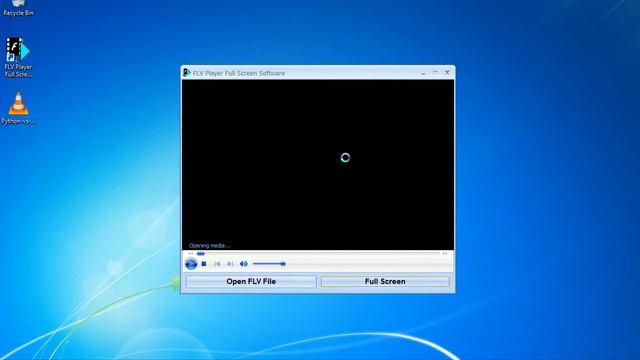Open an FLV file

(x=251, y=282)
